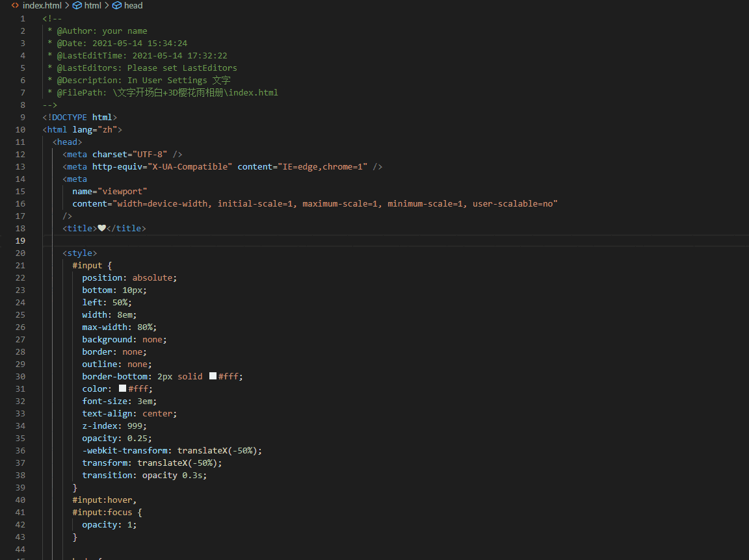Click the cube icon before head breadcrumb
The width and height of the screenshot is (749, 560).
(x=117, y=6)
